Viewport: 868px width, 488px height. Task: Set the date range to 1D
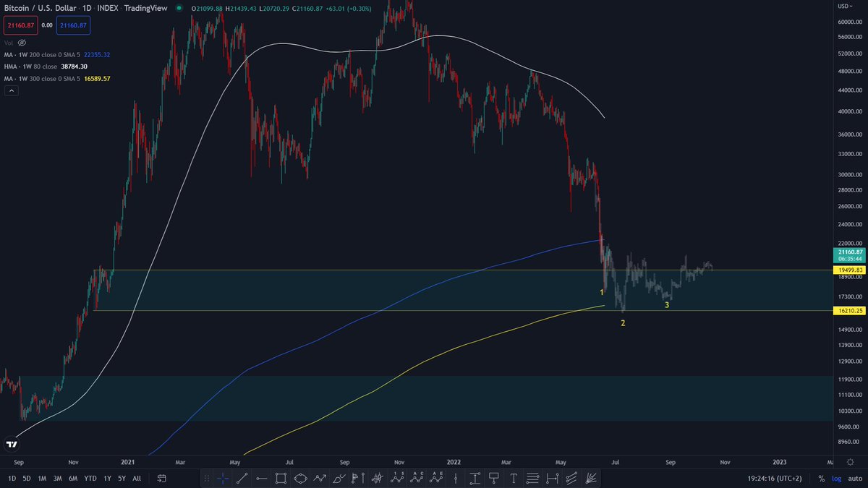tap(11, 478)
